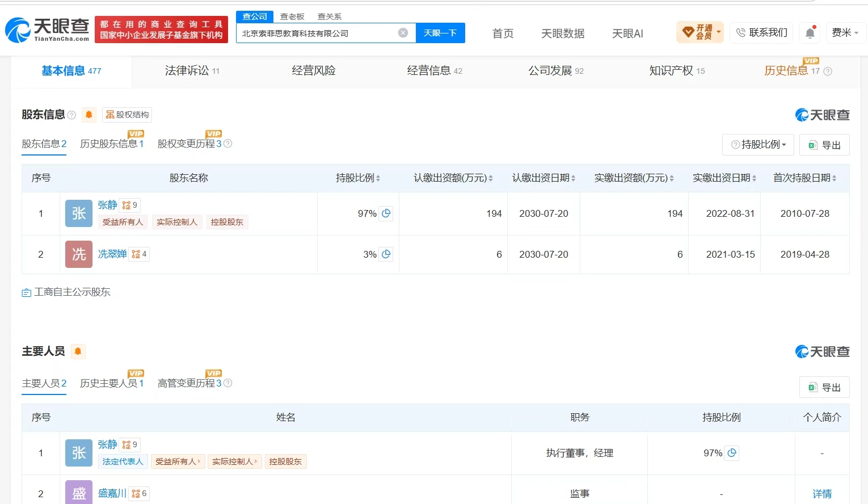868x504 pixels.
Task: Click the key personnel alert bell
Action: (78, 352)
